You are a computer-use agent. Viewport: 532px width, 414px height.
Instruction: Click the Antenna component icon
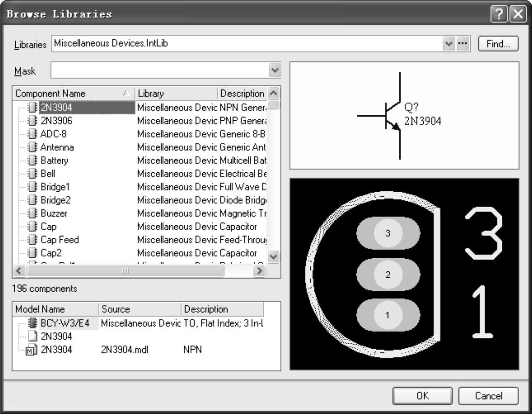pos(32,147)
